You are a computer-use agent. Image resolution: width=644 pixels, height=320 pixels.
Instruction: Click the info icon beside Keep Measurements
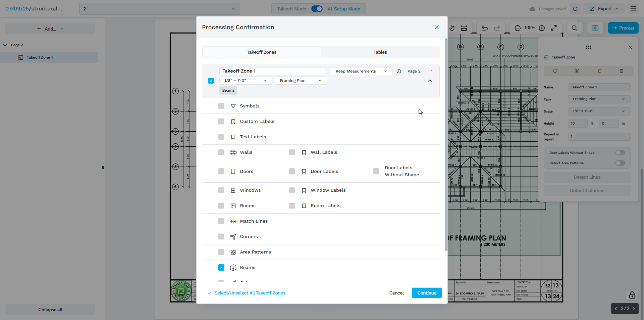point(399,71)
